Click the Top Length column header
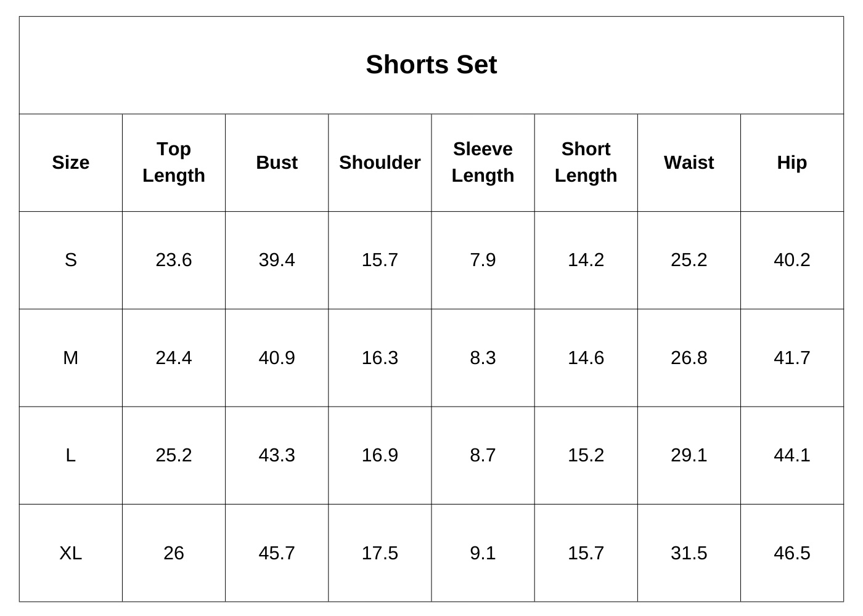This screenshot has width=863, height=616. coord(174,162)
